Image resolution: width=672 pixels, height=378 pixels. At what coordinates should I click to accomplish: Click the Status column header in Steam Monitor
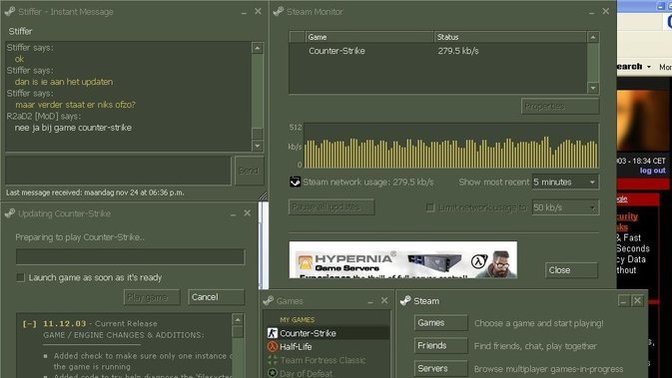coord(510,37)
